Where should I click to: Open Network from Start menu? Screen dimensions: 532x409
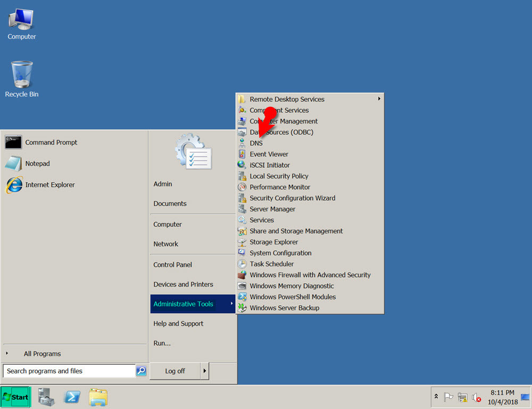point(165,244)
